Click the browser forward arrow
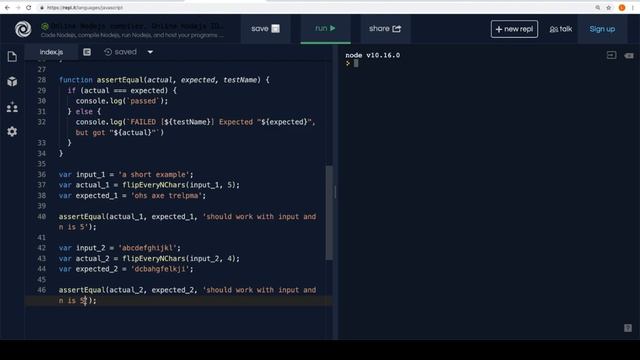Image resolution: width=640 pixels, height=360 pixels. point(18,7)
